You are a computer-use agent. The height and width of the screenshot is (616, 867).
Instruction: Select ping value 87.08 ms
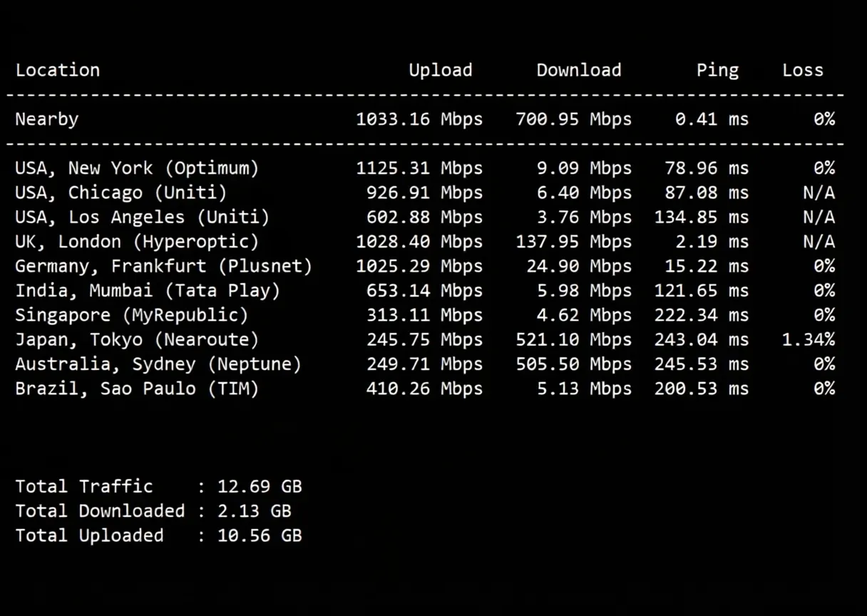coord(707,192)
